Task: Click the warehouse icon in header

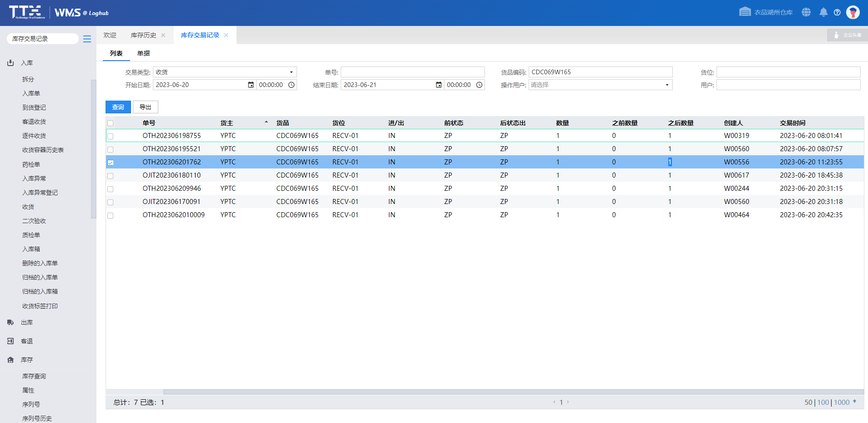Action: pyautogui.click(x=745, y=12)
